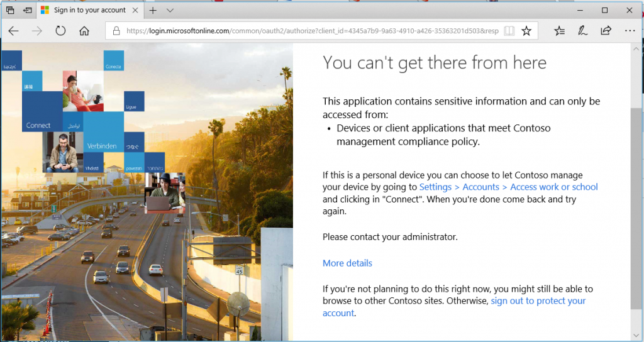The height and width of the screenshot is (342, 644).
Task: Click the vertical scrollbar thumb
Action: click(x=636, y=207)
